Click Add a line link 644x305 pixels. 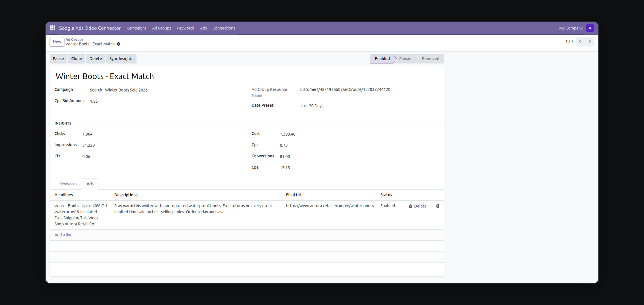[x=63, y=235]
